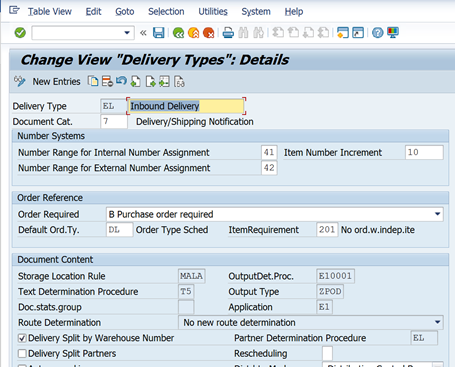The image size is (455, 367).
Task: Go to First Page icon
Action: tap(278, 33)
